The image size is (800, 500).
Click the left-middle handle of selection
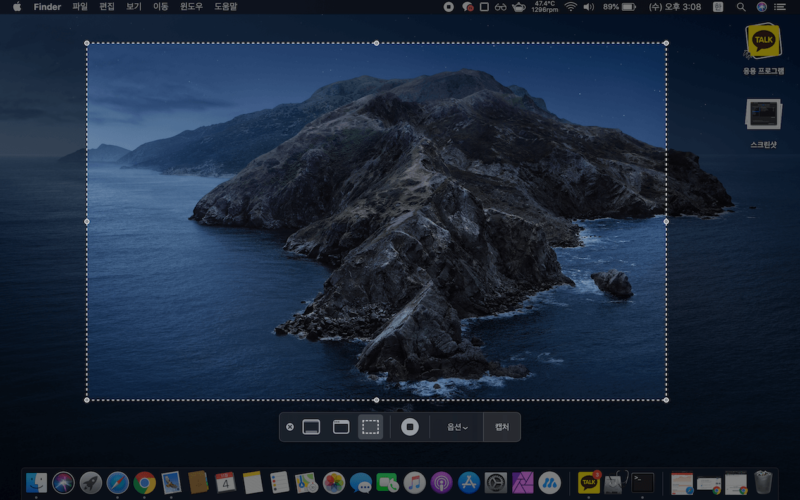(x=87, y=221)
